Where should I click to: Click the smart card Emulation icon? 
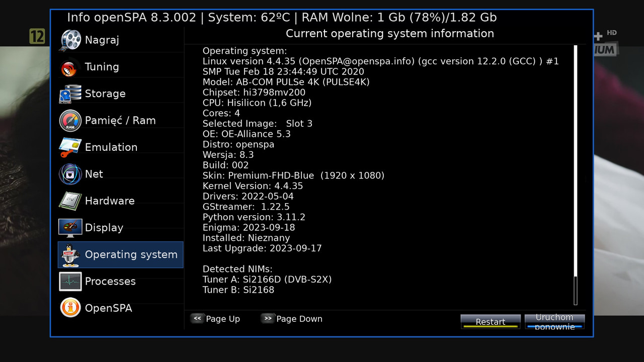[x=70, y=147]
